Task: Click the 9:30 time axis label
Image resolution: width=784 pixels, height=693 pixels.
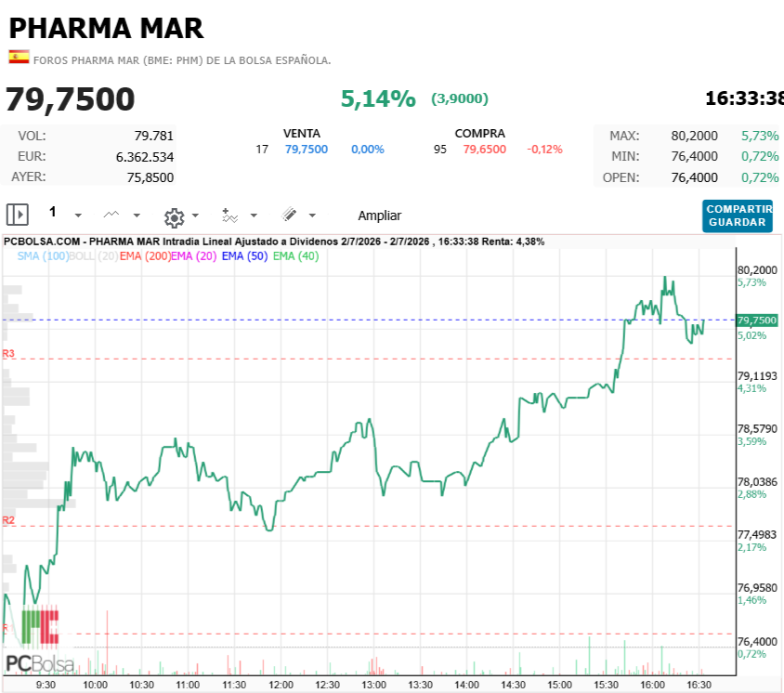Action: pos(46,685)
